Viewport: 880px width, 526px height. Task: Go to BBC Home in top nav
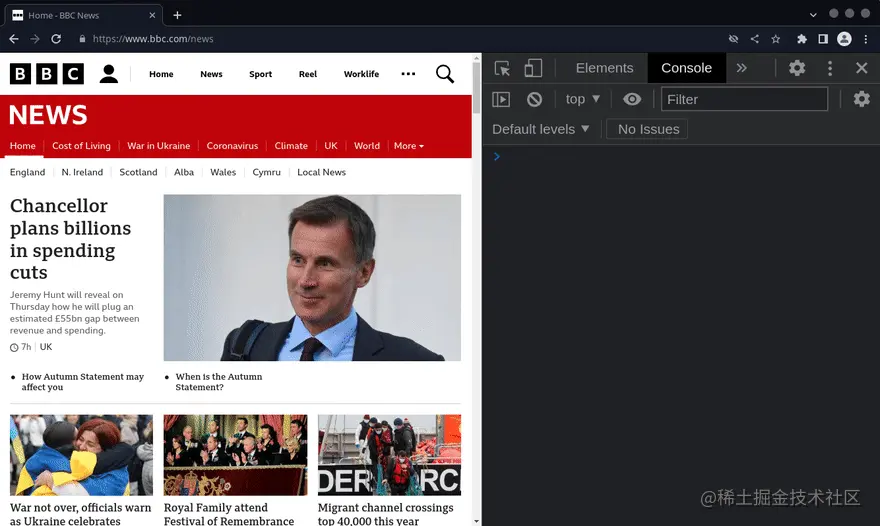click(x=161, y=74)
